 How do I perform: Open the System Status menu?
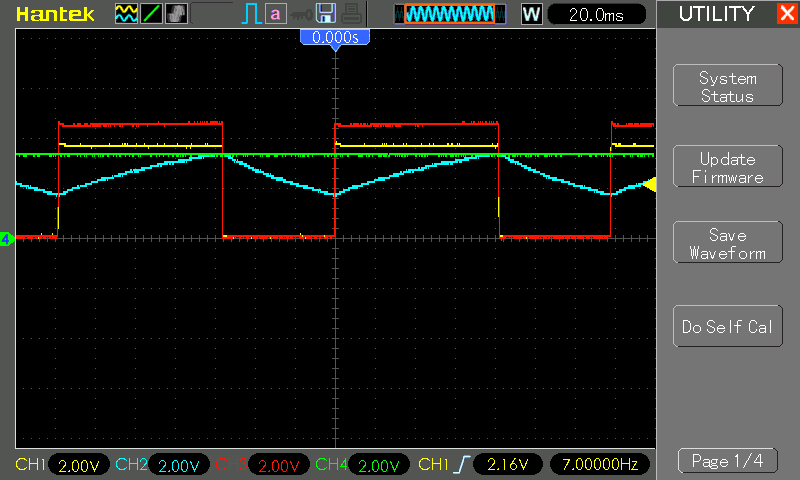727,87
